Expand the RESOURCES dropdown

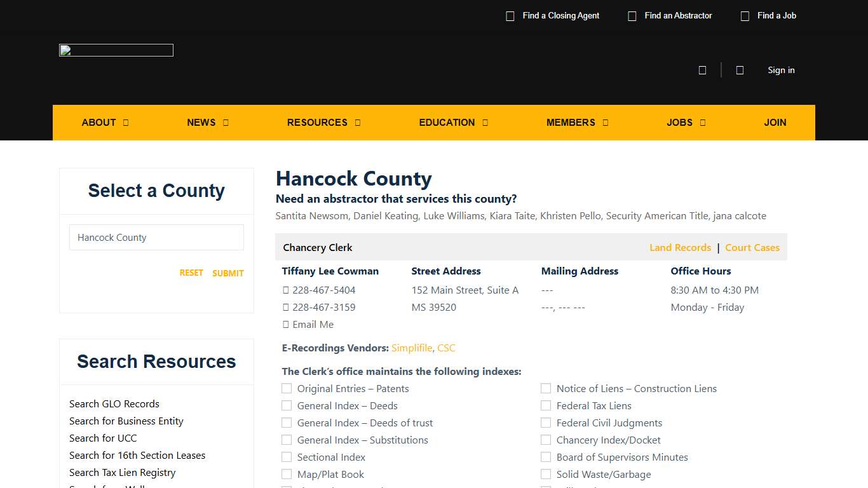click(x=323, y=122)
